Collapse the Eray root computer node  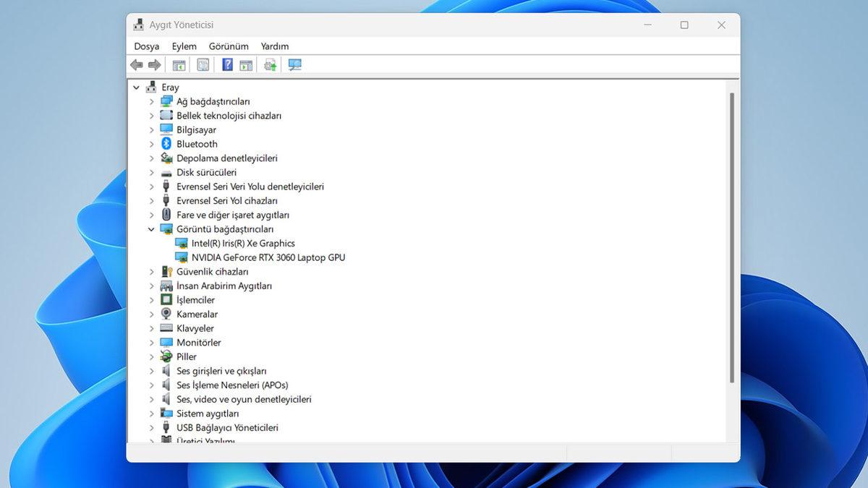(136, 87)
